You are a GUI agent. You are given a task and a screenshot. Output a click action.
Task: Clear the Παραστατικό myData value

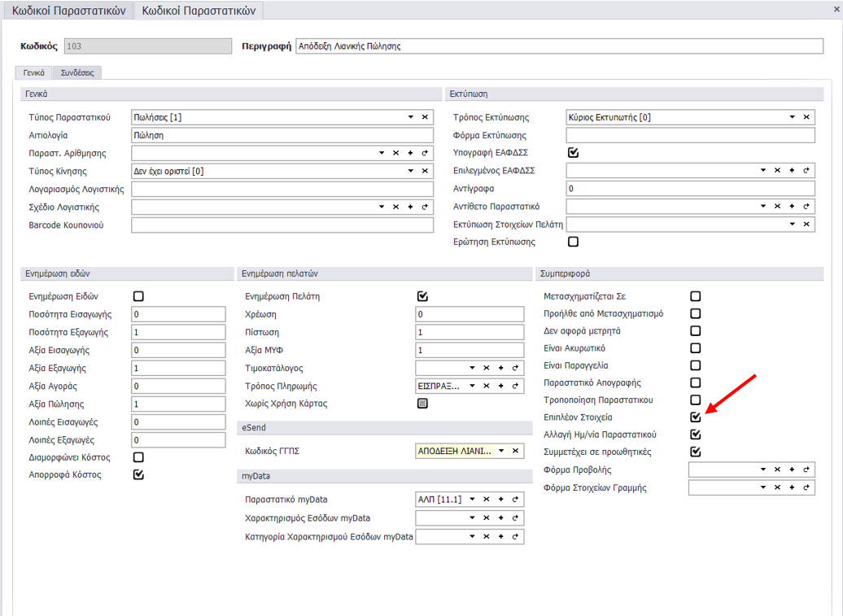pyautogui.click(x=486, y=500)
